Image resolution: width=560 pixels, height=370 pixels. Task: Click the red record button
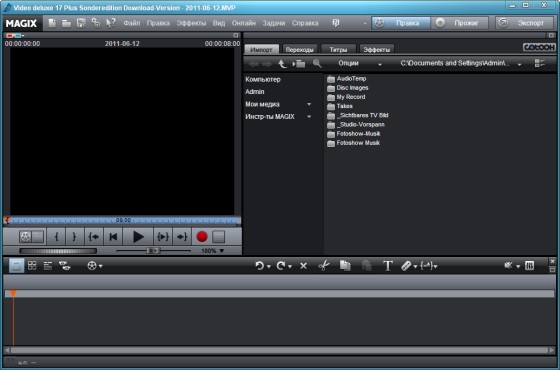click(x=202, y=236)
